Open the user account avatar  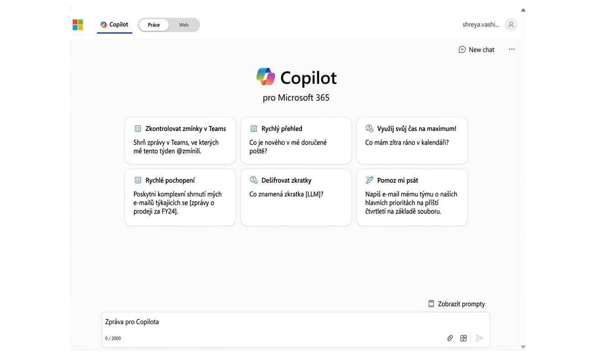[511, 25]
